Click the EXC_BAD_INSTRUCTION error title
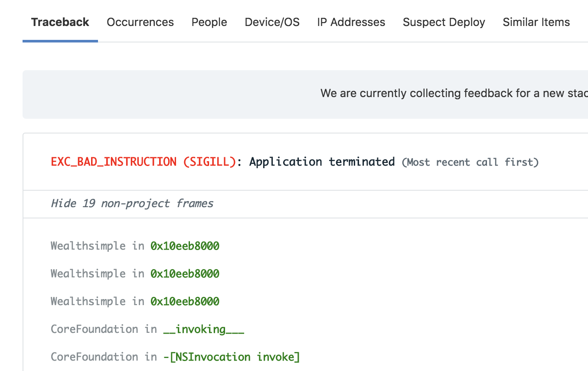588x371 pixels. 114,162
